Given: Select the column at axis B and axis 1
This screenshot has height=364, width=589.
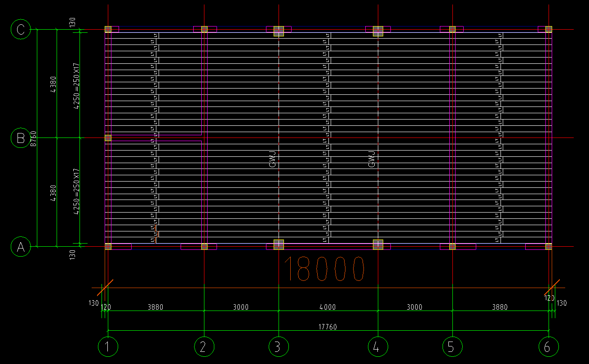Looking at the screenshot, I should pos(108,138).
